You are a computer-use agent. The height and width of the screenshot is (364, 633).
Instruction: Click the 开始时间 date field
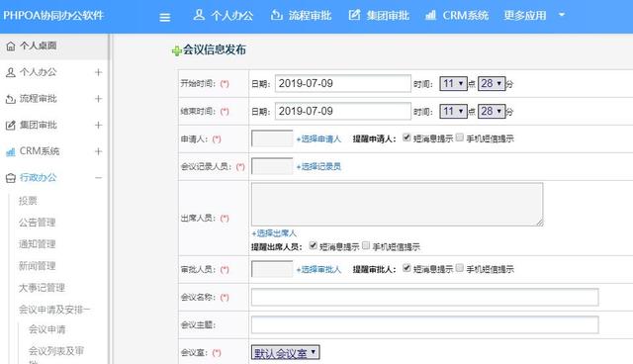coord(343,83)
